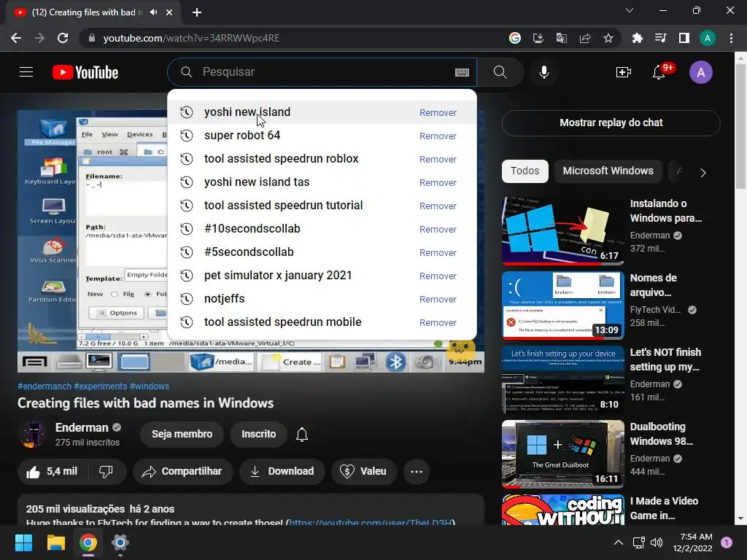Viewport: 747px width, 560px height.
Task: Share this page icon in address bar
Action: point(585,38)
